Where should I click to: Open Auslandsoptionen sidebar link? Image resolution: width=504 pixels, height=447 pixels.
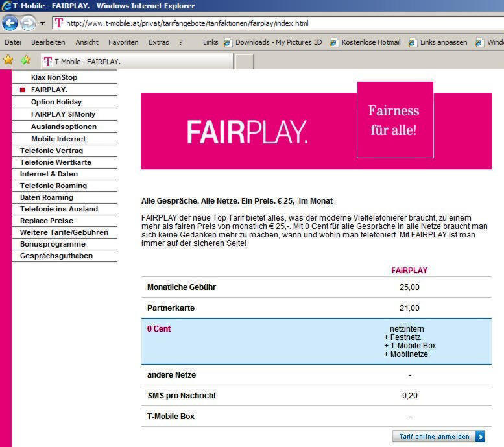tap(64, 127)
